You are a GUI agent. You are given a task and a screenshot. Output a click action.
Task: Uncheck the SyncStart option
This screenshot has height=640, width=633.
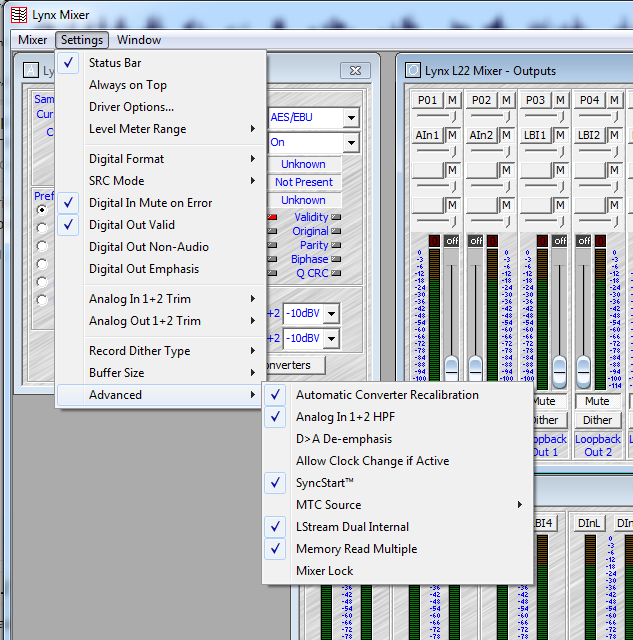click(x=326, y=483)
